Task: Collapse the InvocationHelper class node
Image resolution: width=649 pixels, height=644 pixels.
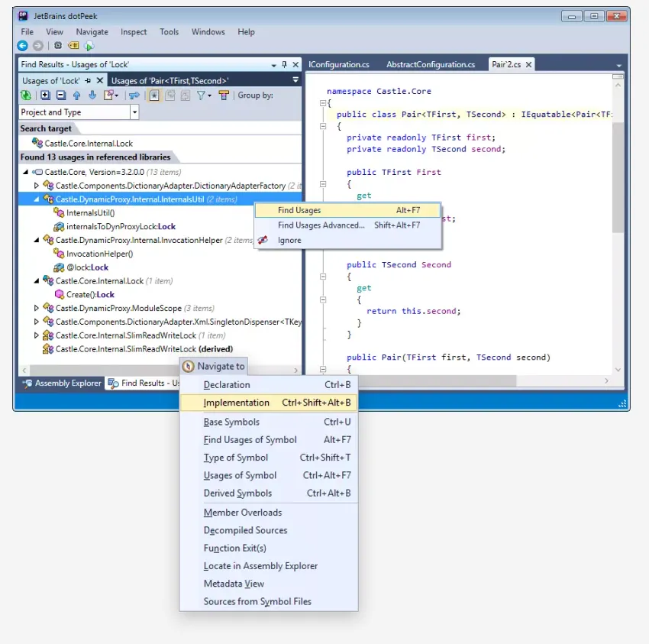Action: pyautogui.click(x=37, y=240)
